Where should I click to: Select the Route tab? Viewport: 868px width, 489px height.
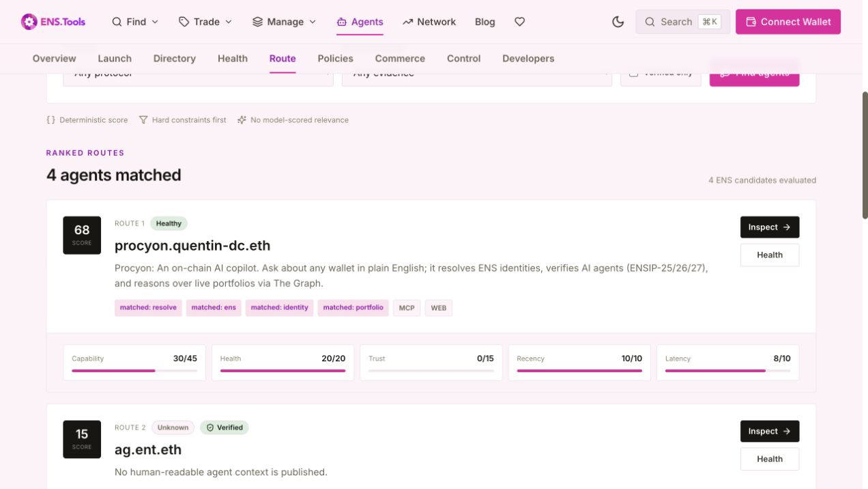tap(283, 59)
